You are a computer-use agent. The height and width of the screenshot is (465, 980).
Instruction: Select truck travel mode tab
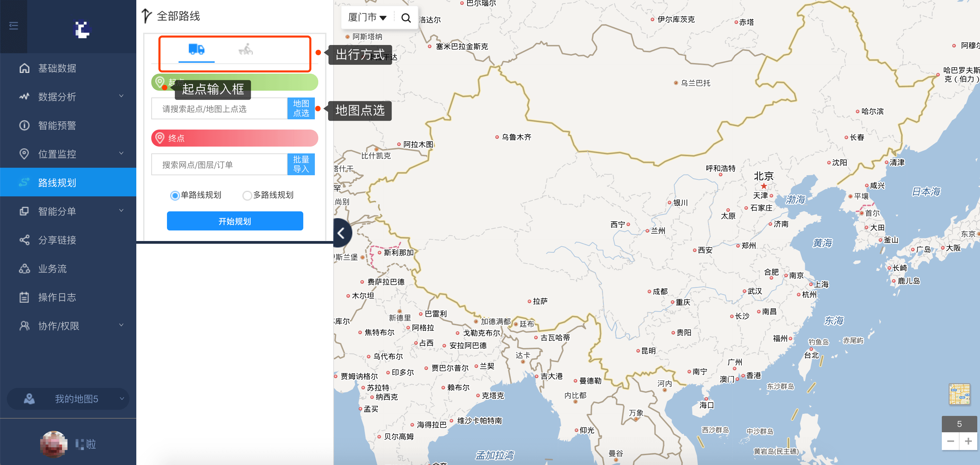click(x=197, y=49)
